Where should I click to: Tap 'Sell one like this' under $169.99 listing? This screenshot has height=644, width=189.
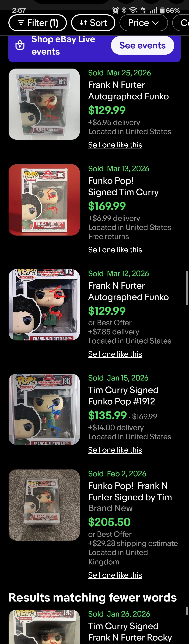[115, 250]
